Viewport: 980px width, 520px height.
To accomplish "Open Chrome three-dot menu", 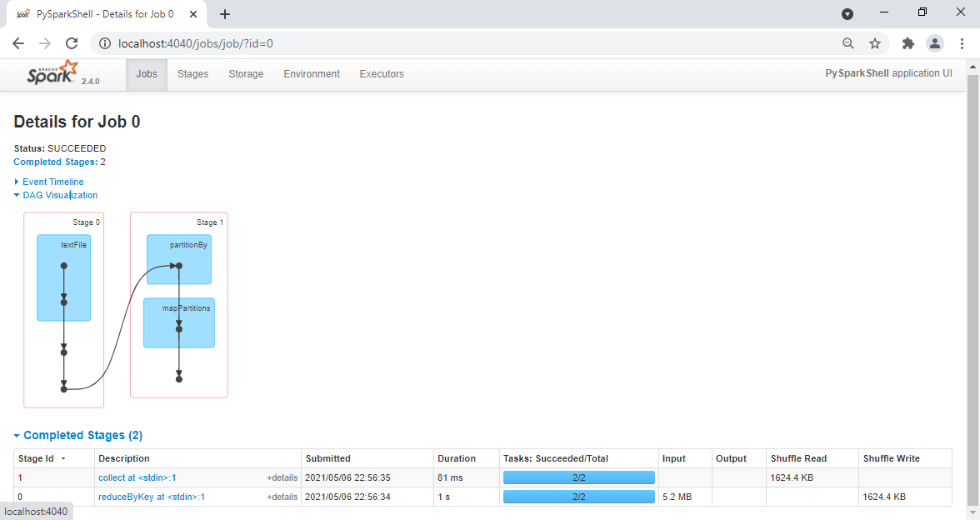I will tap(962, 43).
